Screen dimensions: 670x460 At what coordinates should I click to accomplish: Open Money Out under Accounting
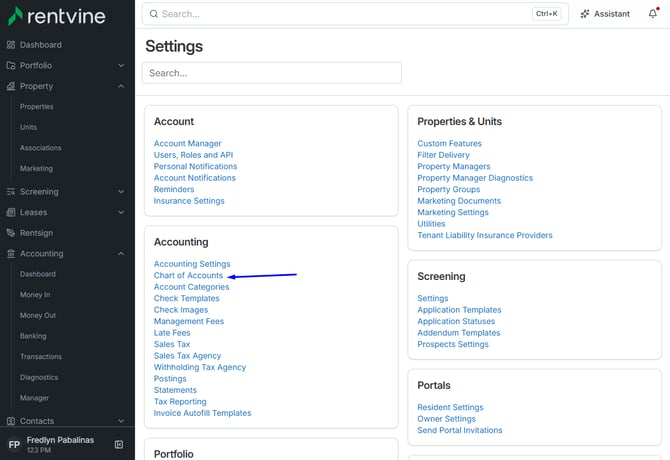38,315
